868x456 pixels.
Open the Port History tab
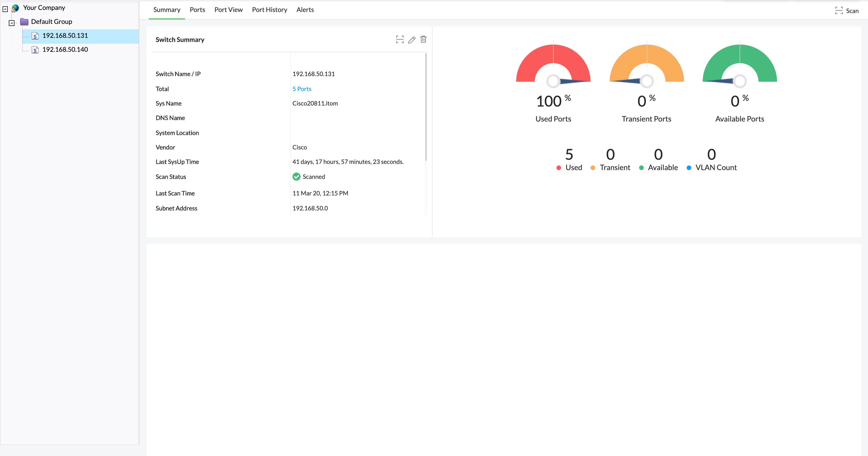tap(269, 10)
